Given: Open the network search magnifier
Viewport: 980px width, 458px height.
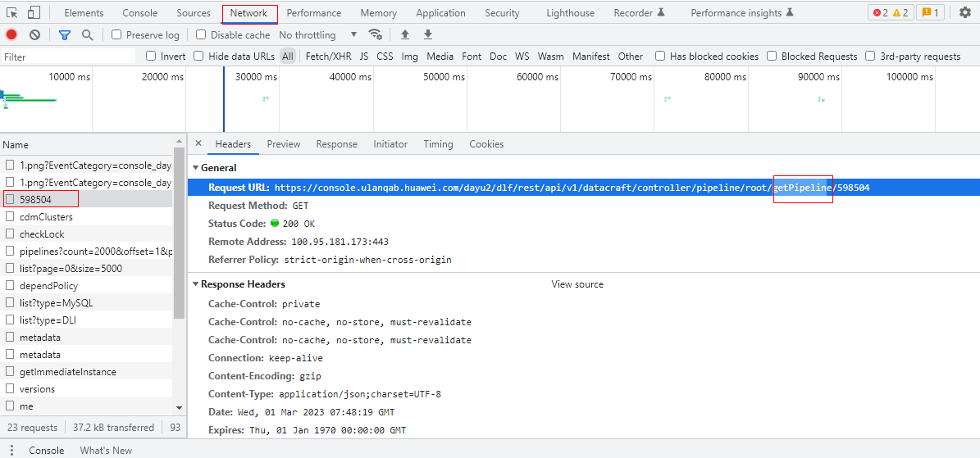Looking at the screenshot, I should coord(87,35).
